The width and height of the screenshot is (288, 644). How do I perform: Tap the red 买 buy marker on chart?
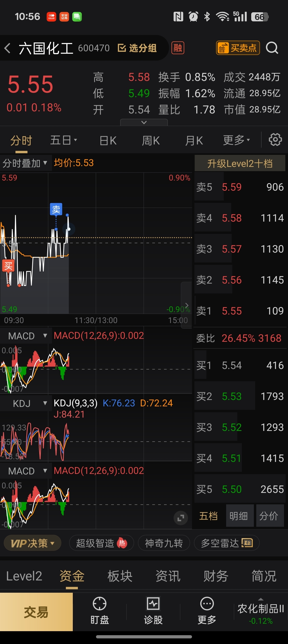coord(8,266)
